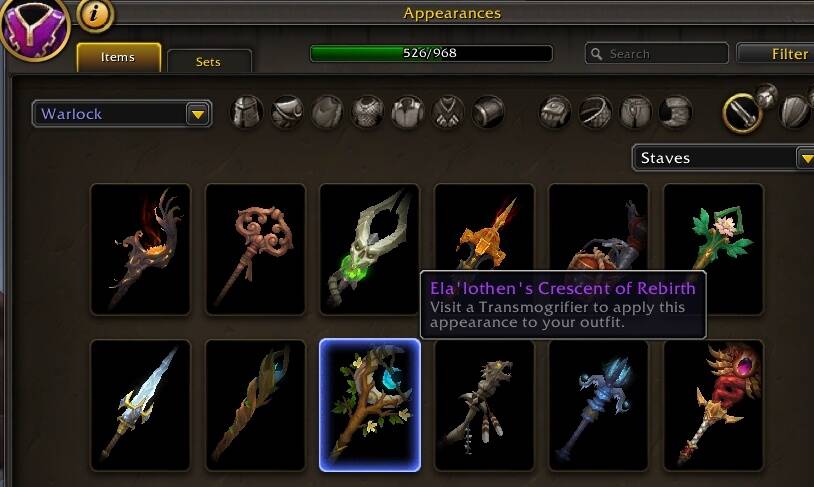
Task: Open the Filter dropdown menu
Action: click(x=775, y=53)
